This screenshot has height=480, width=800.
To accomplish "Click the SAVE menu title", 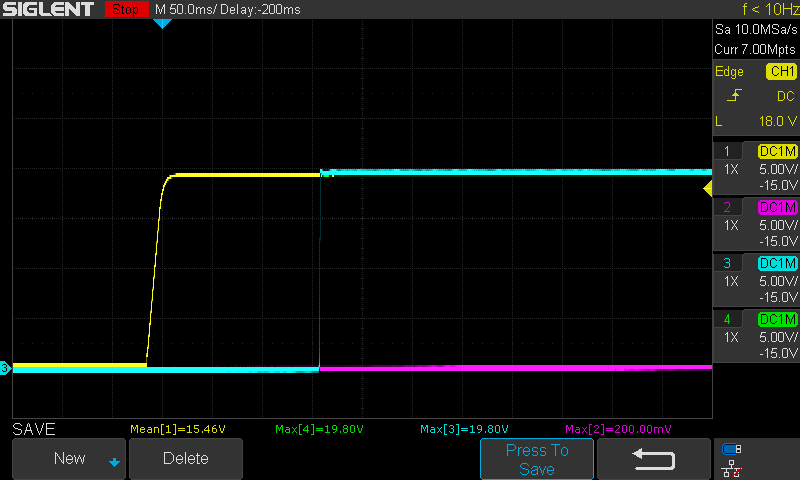I will (34, 429).
